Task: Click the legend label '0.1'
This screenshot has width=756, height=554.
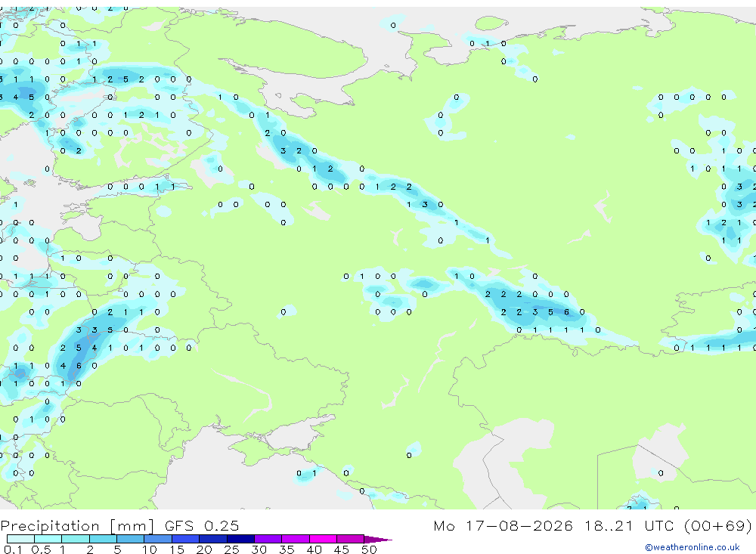Action: (x=13, y=549)
